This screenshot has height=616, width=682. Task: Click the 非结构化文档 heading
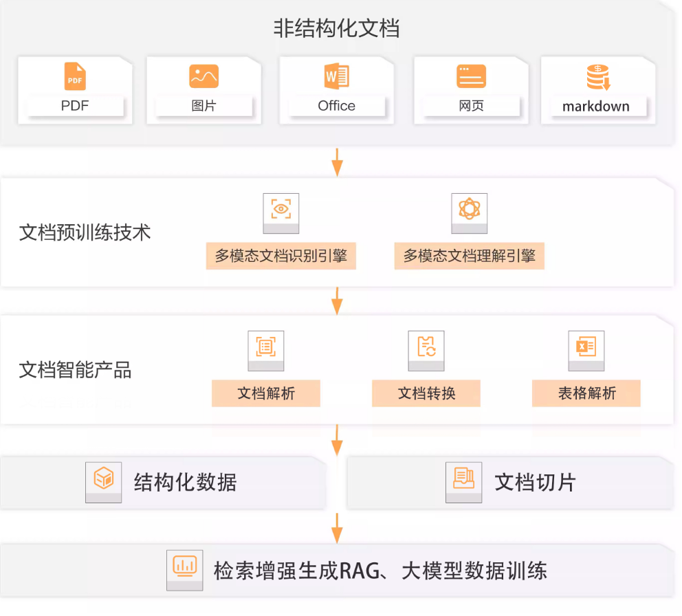[x=336, y=28]
